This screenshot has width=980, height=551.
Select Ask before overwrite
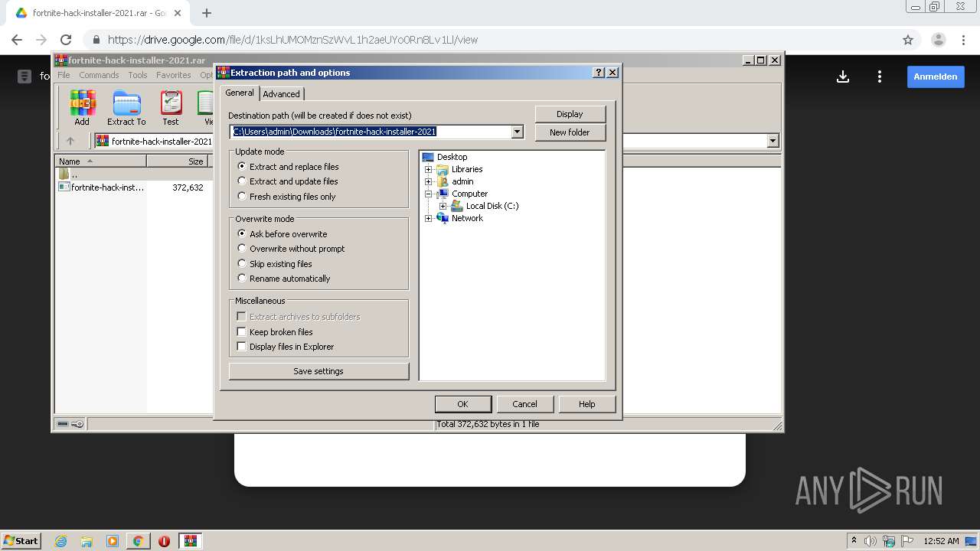point(242,233)
